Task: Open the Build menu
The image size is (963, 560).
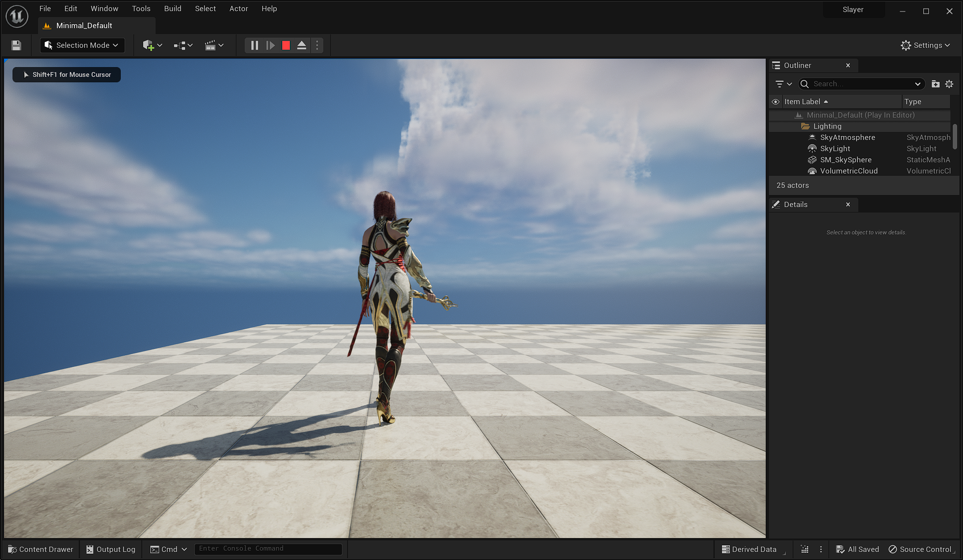Action: click(x=172, y=8)
